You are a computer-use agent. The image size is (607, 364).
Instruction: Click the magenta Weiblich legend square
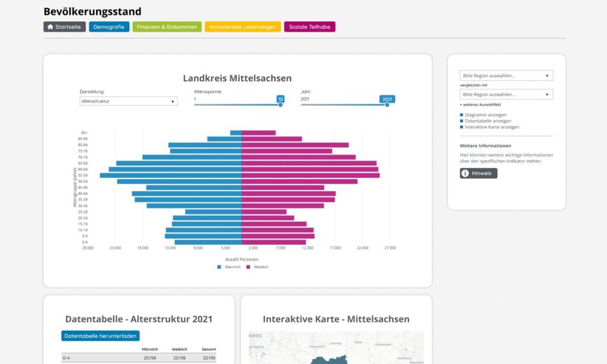[x=248, y=267]
